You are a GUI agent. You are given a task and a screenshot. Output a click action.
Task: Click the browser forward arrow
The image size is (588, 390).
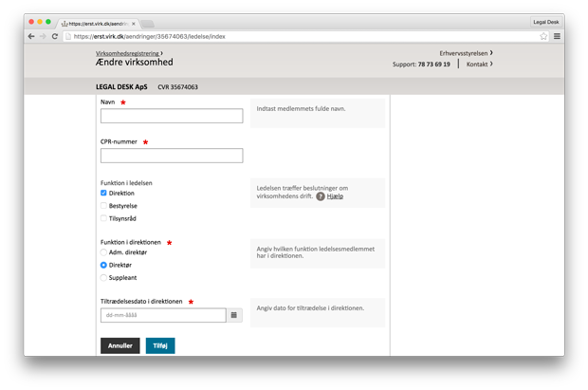43,36
